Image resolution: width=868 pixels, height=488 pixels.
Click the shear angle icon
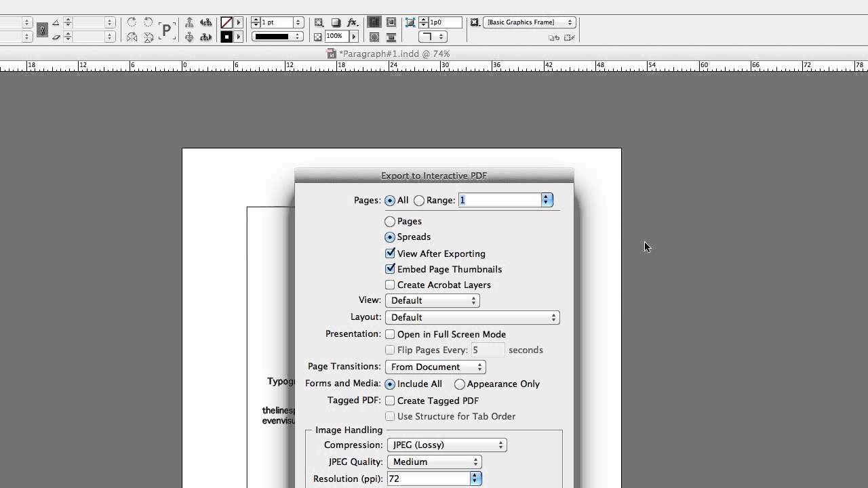click(56, 37)
